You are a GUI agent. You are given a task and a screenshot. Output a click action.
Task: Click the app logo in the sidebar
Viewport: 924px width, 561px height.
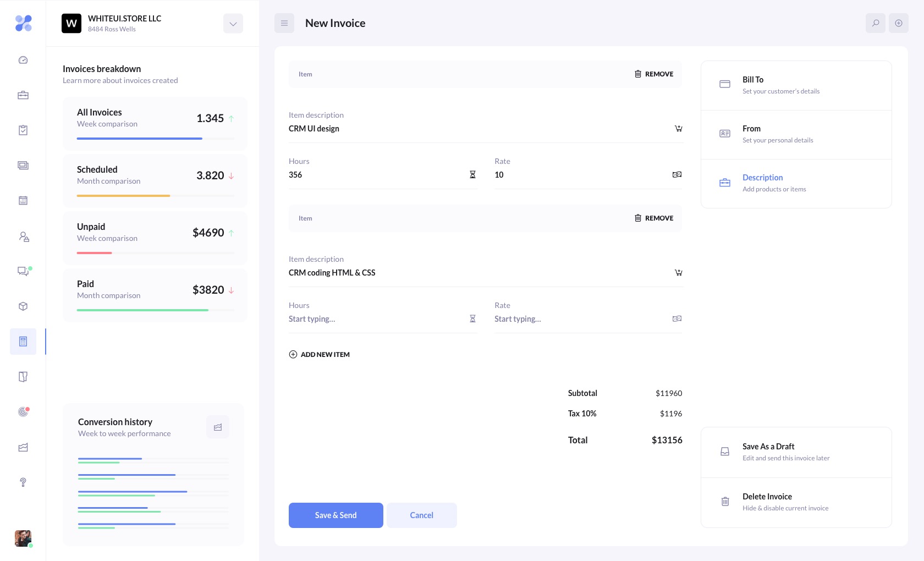pos(23,23)
